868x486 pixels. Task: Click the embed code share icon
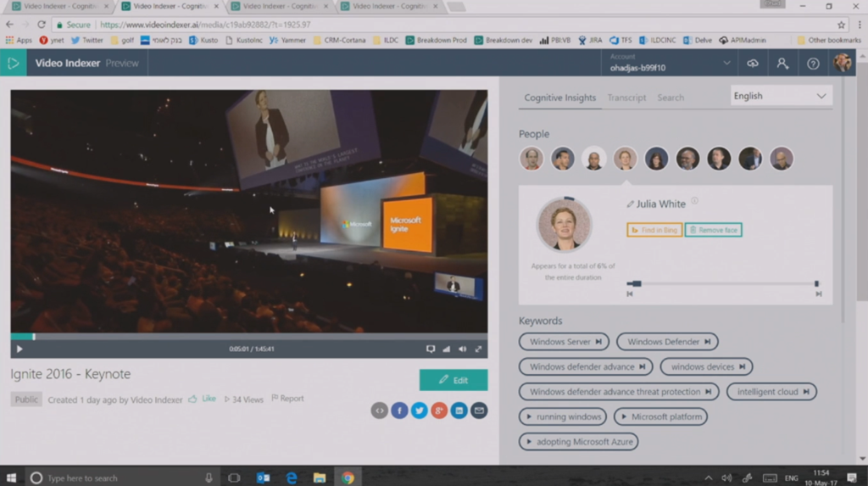point(379,411)
